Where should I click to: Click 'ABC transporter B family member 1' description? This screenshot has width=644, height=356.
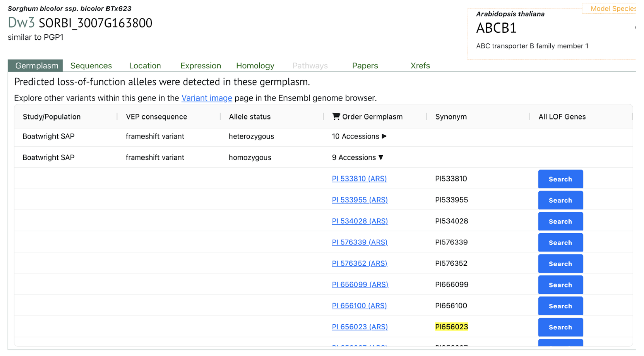click(532, 46)
